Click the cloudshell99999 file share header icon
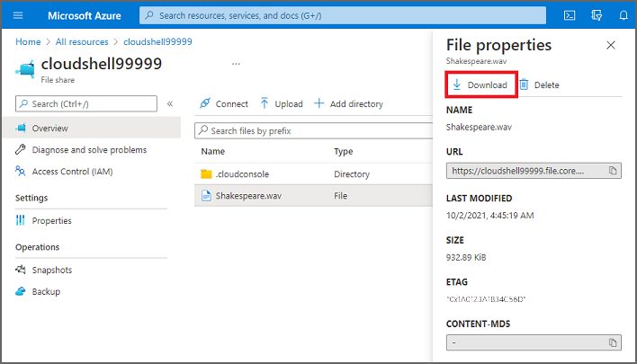The width and height of the screenshot is (637, 364). [25, 68]
